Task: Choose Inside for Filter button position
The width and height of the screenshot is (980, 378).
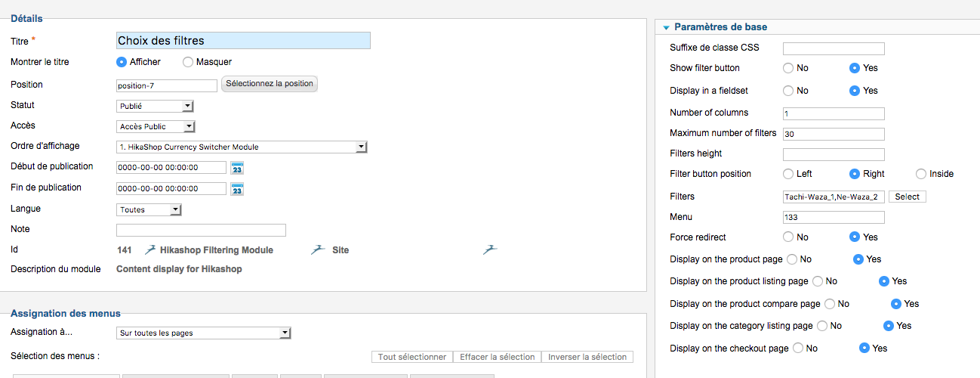Action: click(921, 174)
